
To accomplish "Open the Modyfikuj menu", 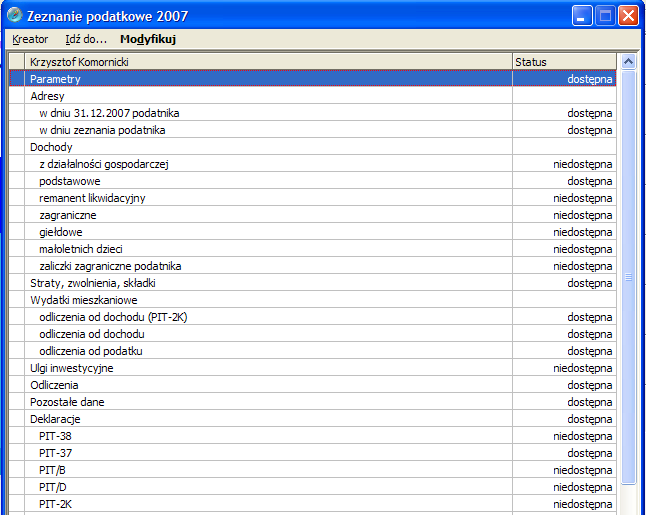I will [148, 39].
